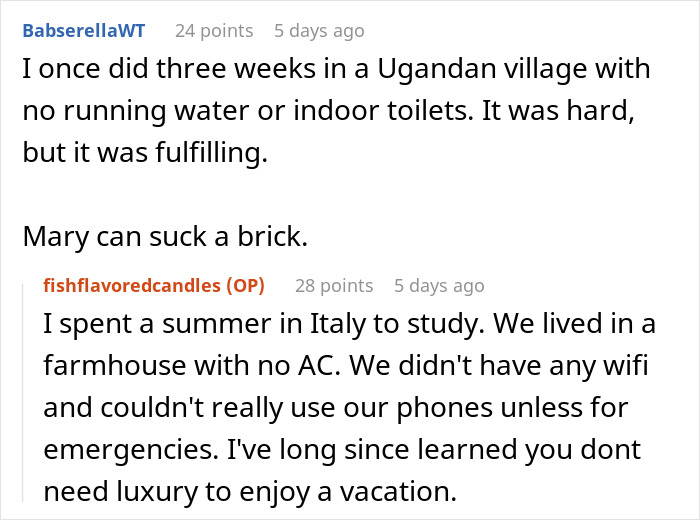The image size is (700, 520).
Task: Open BabserellaWT's user profile
Action: click(x=83, y=30)
